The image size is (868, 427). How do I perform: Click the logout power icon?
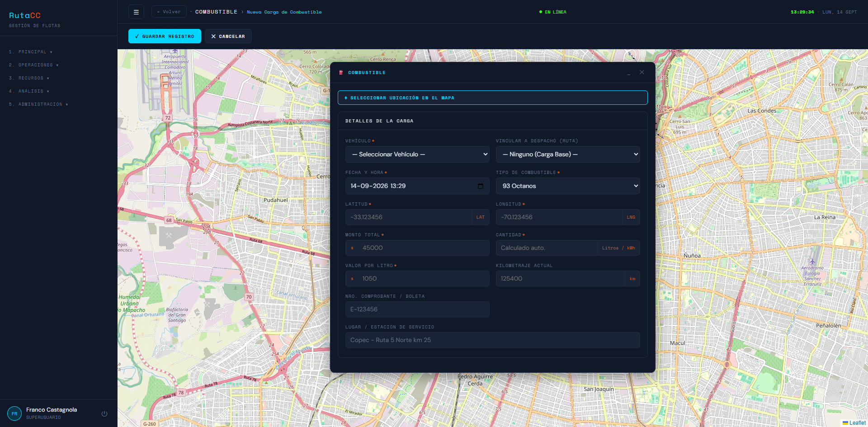point(104,413)
